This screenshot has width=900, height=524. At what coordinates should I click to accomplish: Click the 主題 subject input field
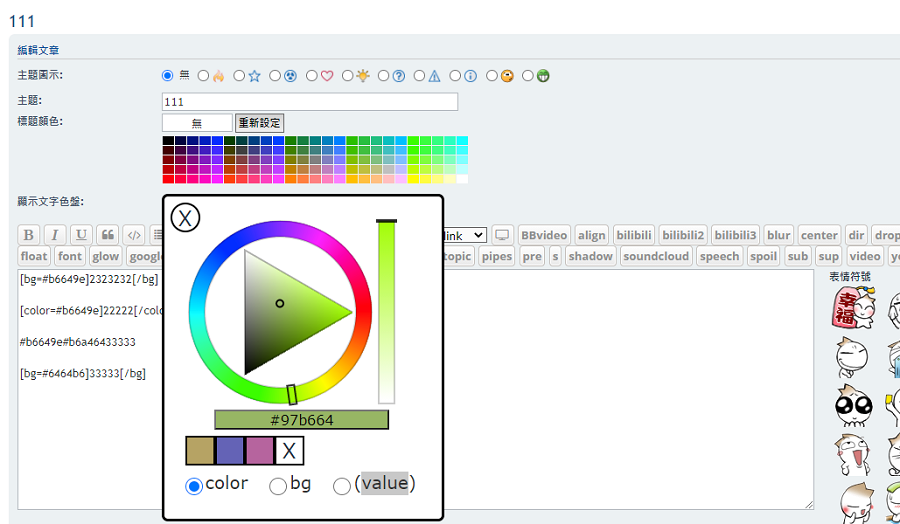point(309,102)
